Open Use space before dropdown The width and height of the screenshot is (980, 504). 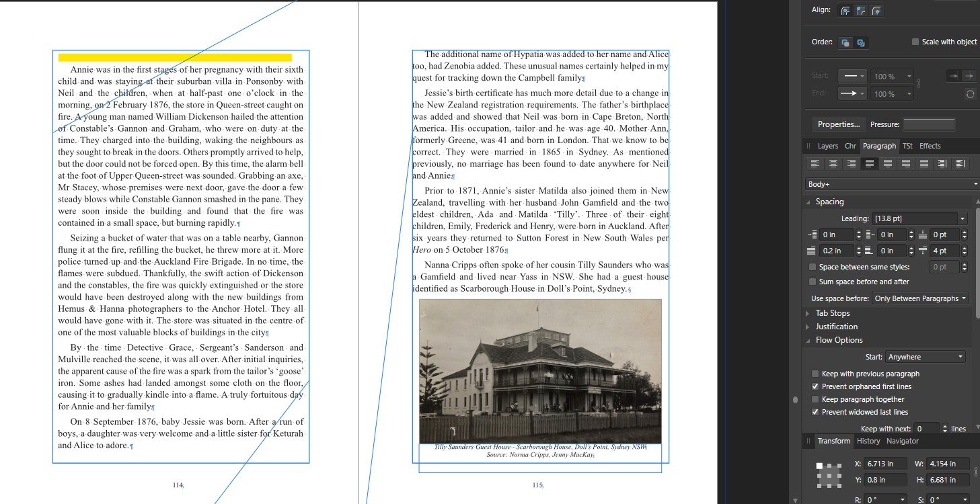920,298
